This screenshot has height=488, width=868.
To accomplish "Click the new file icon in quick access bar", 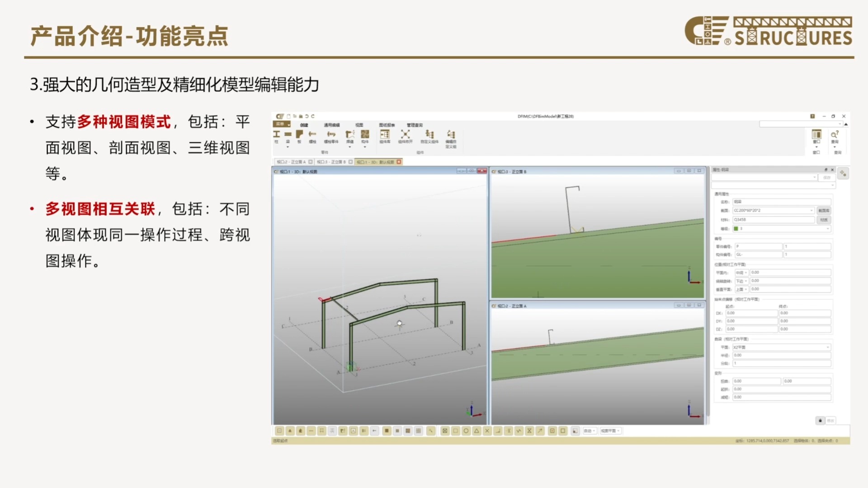I will (x=289, y=116).
